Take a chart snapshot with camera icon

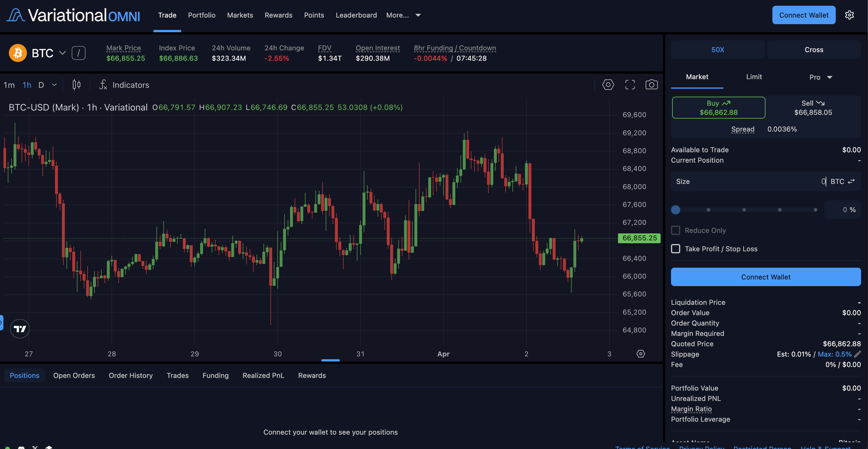tap(651, 85)
